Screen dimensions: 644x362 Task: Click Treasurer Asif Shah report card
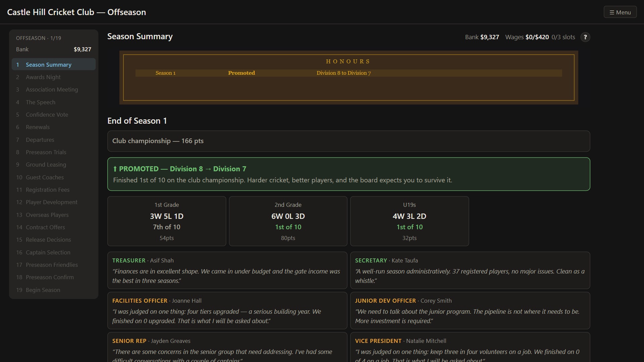tap(227, 270)
